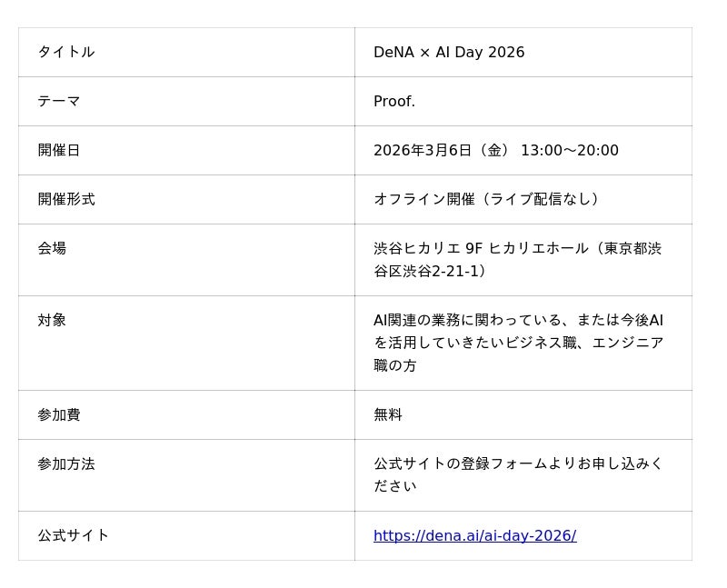Image resolution: width=727 pixels, height=588 pixels.
Task: Click the 開催形式 label cell
Action: pyautogui.click(x=66, y=199)
